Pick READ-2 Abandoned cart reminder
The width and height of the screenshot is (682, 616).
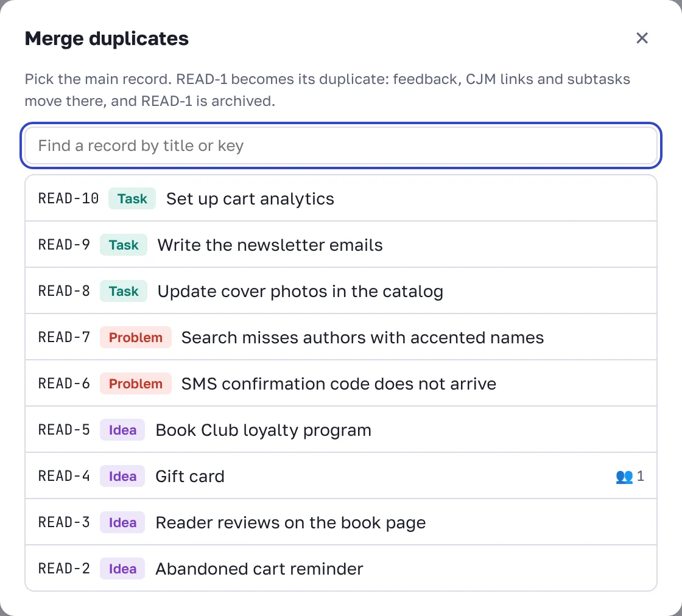pyautogui.click(x=341, y=568)
